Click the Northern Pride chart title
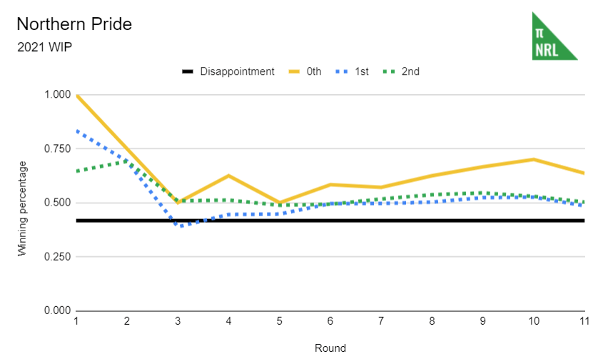This screenshot has width=598, height=364. (x=74, y=24)
